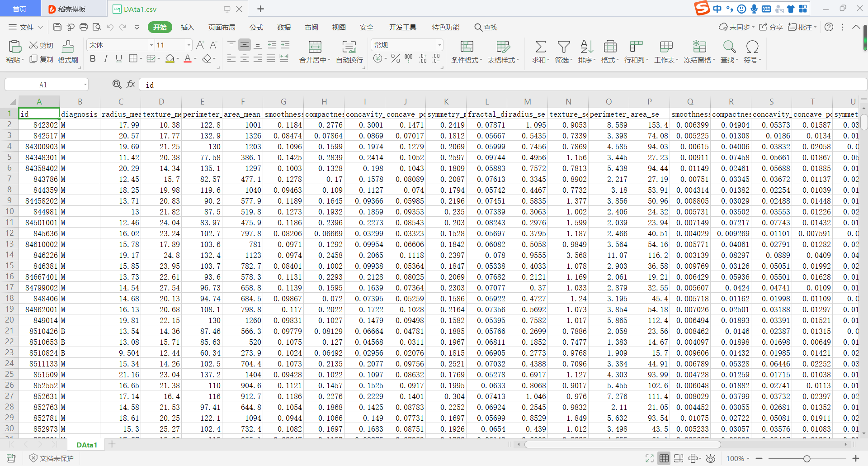Screen dimensions: 868x466
Task: Toggle Wrap Text (自动换行)
Action: click(349, 52)
